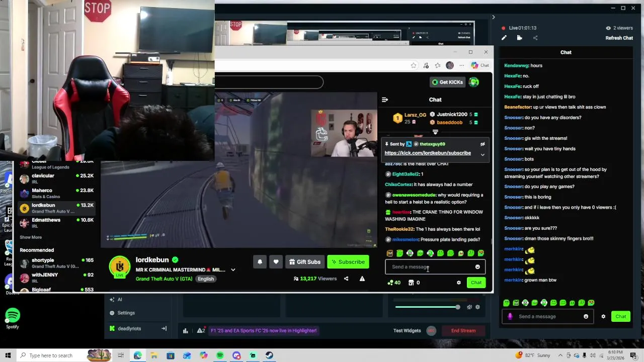Click the REC record button in footer
The width and height of the screenshot is (644, 362).
pos(431,330)
